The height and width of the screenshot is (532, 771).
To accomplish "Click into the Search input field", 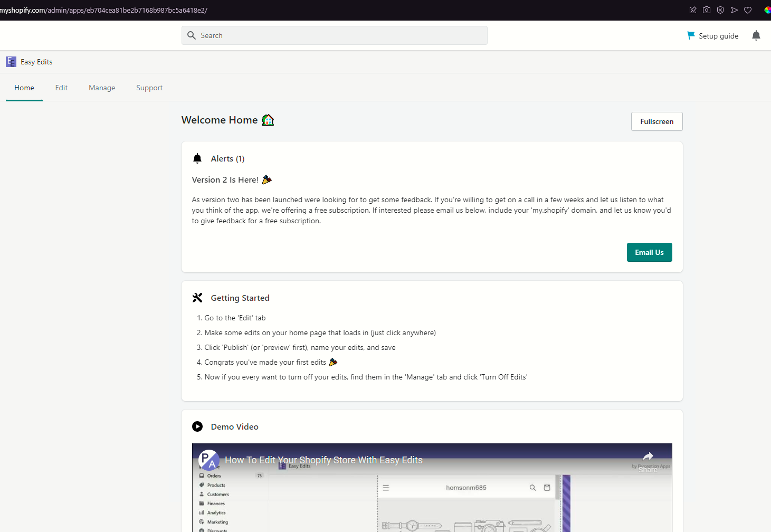I will 335,35.
